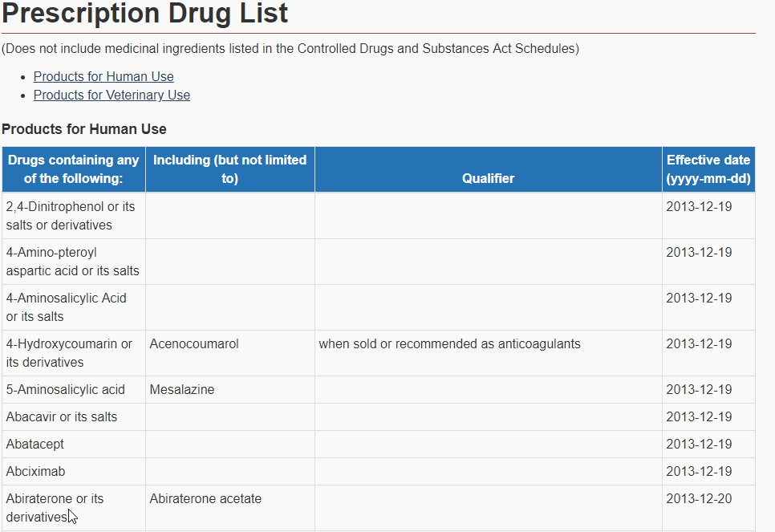Select the 2,4-Dinitrophenol table row

(72, 215)
